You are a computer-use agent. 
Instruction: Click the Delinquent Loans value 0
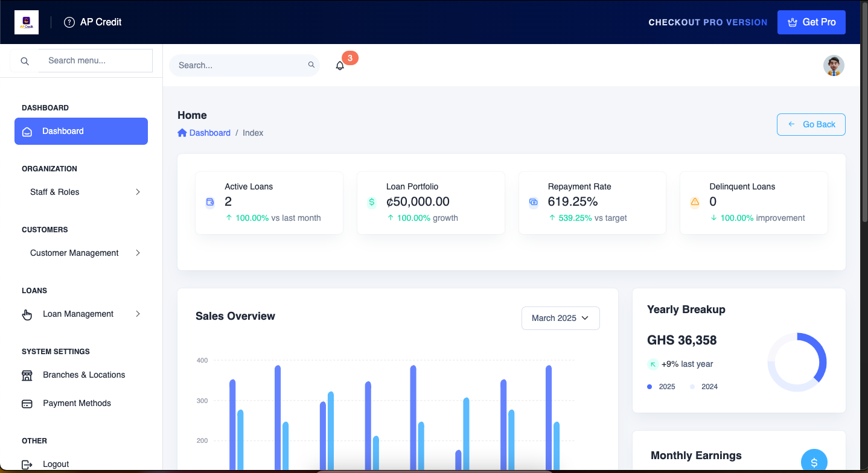pos(713,202)
